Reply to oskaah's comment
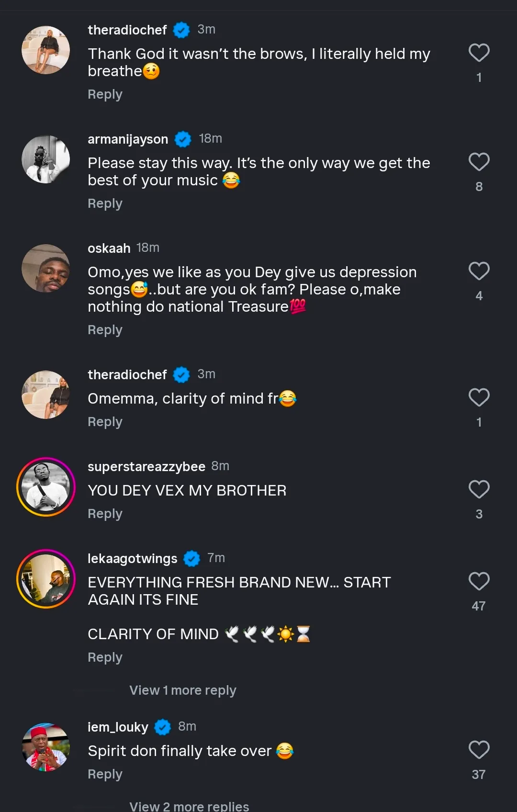 (x=105, y=330)
